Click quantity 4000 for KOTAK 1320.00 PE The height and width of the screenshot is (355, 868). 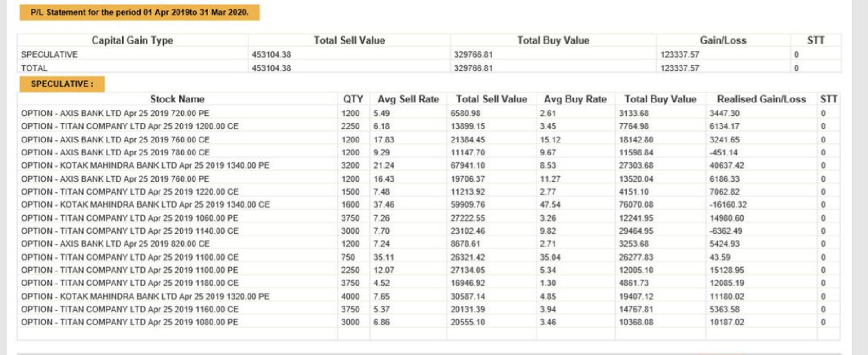point(350,297)
